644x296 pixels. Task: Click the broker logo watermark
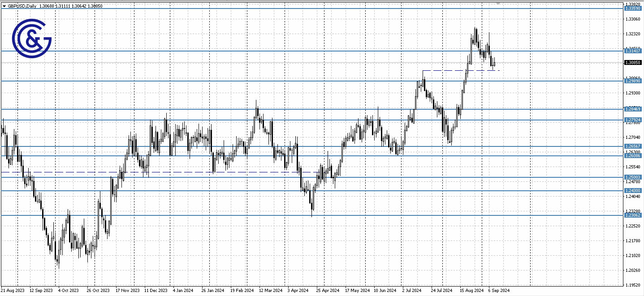tap(32, 38)
